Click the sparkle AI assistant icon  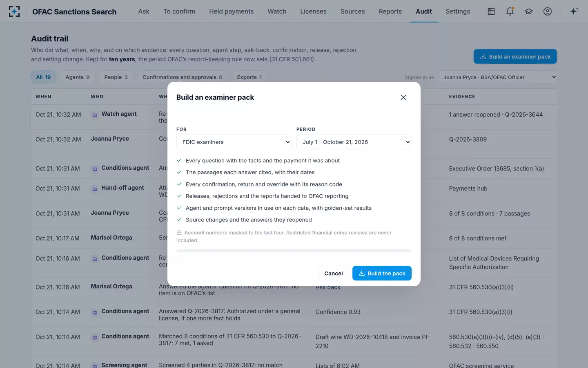point(574,11)
